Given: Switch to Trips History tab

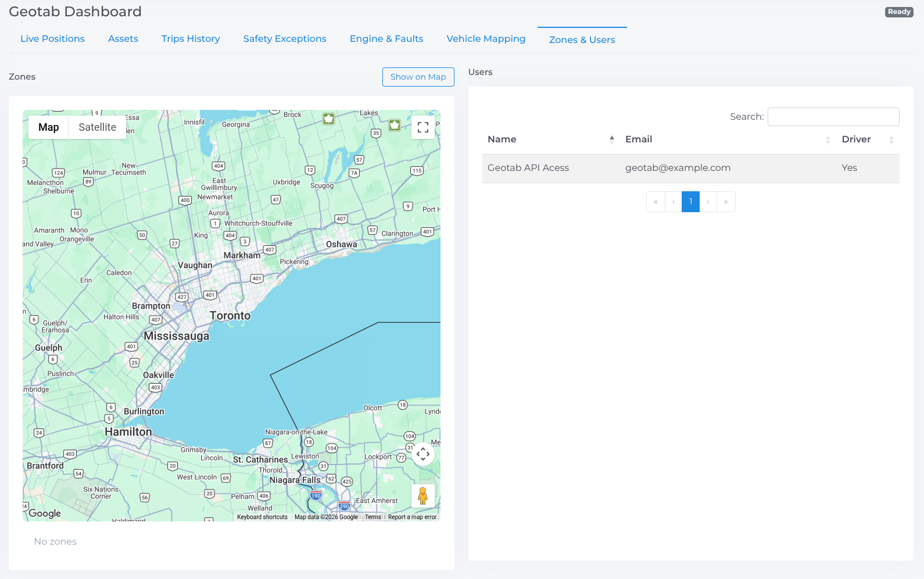Looking at the screenshot, I should pos(191,39).
